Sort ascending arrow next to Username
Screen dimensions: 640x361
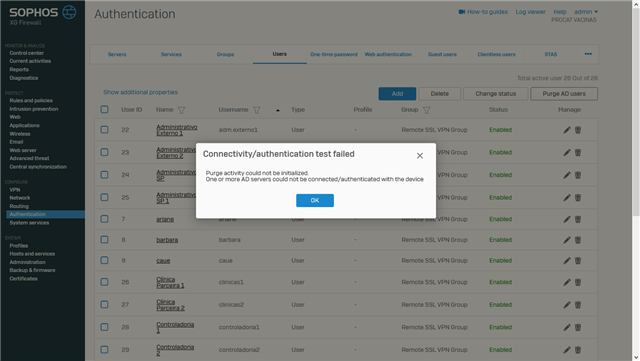[x=278, y=110]
